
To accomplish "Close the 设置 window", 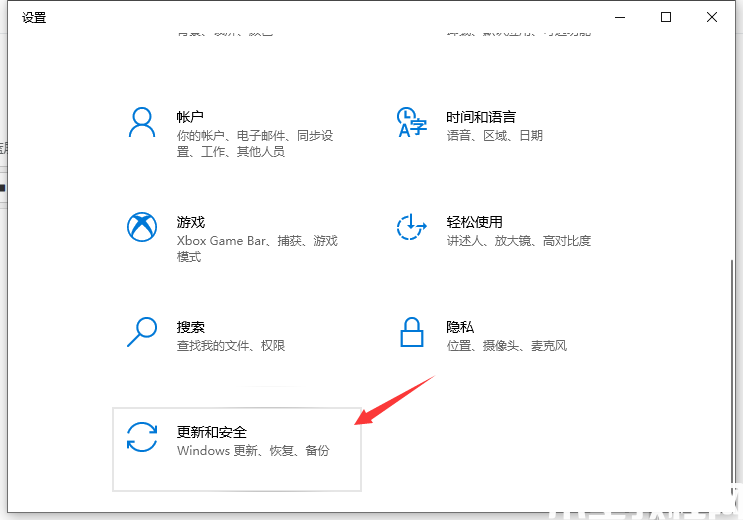I will coord(712,18).
